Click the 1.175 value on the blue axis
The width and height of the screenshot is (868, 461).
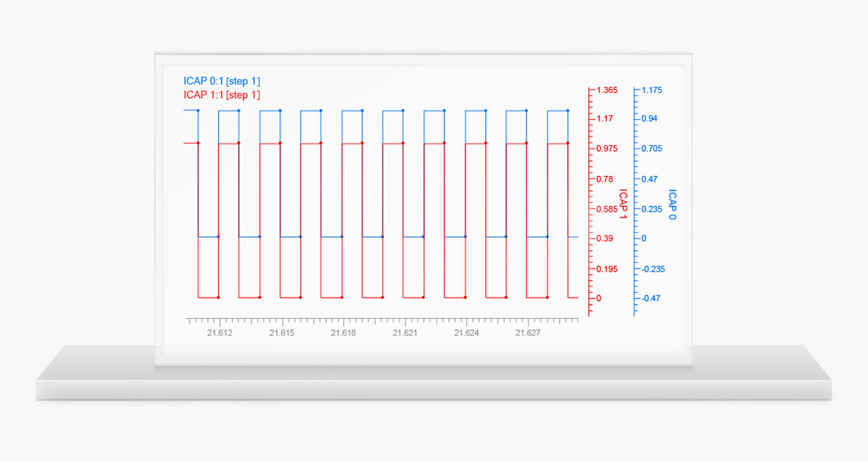pos(652,90)
